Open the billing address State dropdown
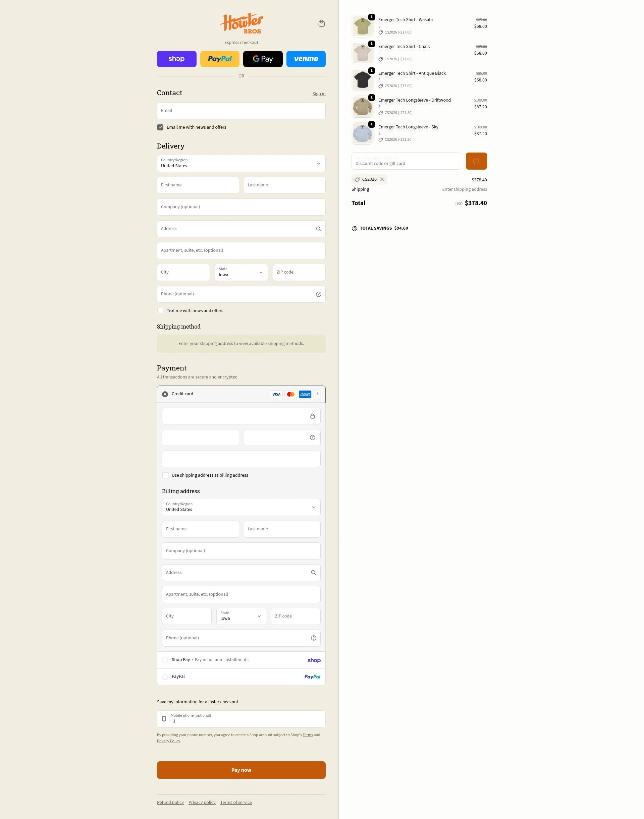The image size is (644, 819). (241, 616)
